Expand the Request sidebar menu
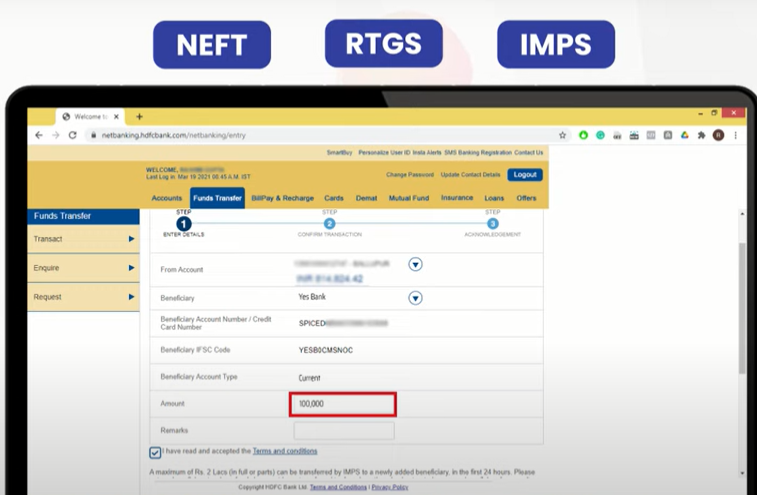Image resolution: width=757 pixels, height=495 pixels. click(x=84, y=297)
